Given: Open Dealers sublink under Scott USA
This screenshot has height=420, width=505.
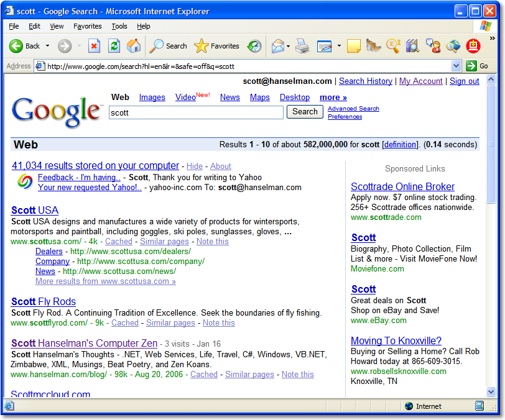Looking at the screenshot, I should (x=49, y=252).
